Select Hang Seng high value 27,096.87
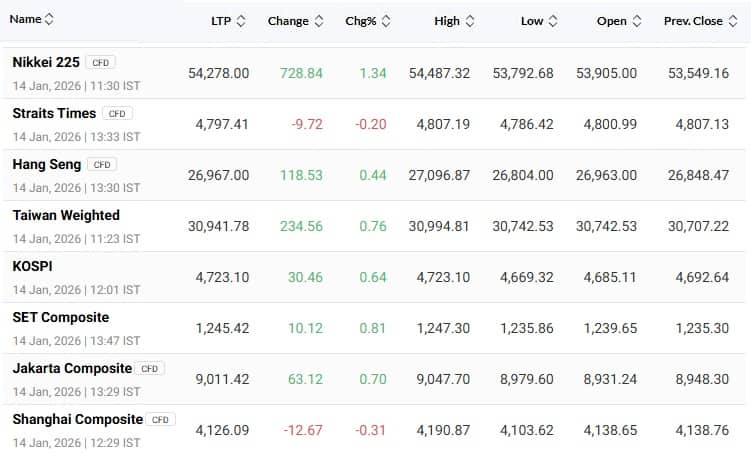This screenshot has width=751, height=457. 439,175
